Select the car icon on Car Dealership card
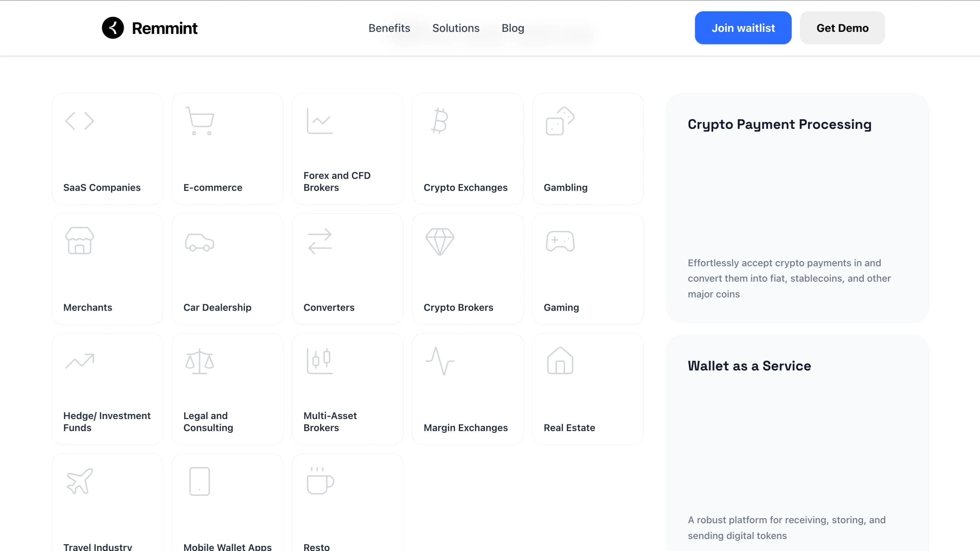980x551 pixels. click(x=199, y=241)
